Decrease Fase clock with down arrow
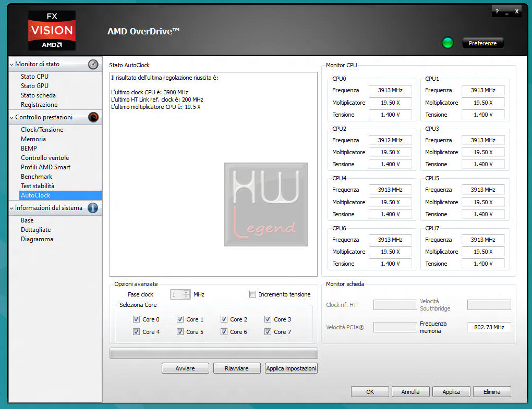Screen dimensions: 532x409 click(x=186, y=296)
